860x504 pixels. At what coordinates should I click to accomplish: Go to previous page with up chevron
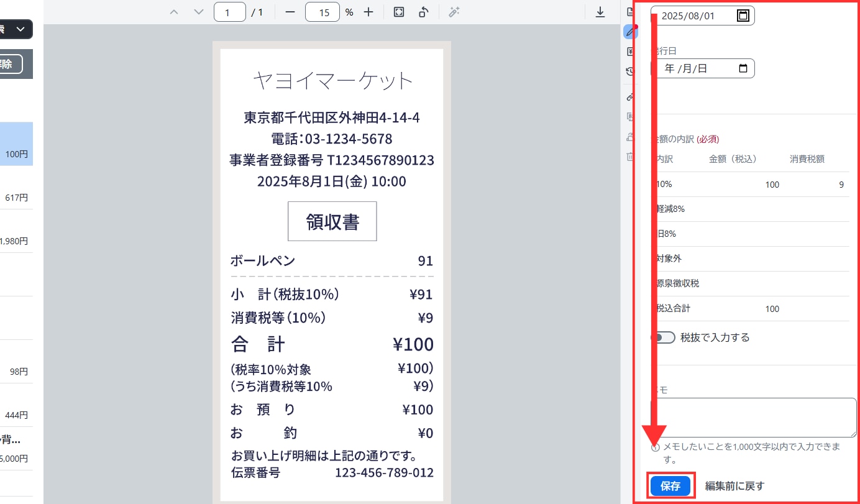175,12
